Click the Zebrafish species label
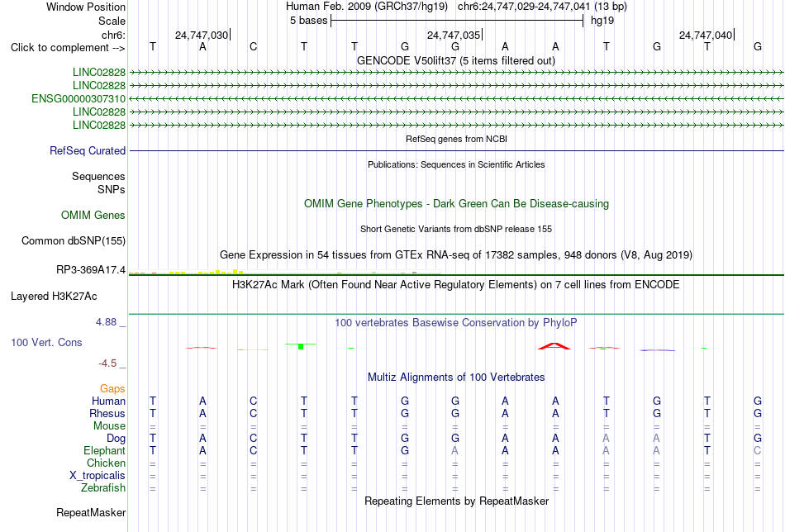The image size is (785, 532). click(103, 488)
